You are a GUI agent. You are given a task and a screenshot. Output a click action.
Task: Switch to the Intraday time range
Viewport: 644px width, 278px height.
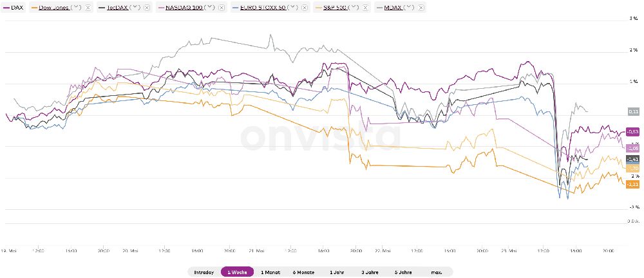pos(204,272)
